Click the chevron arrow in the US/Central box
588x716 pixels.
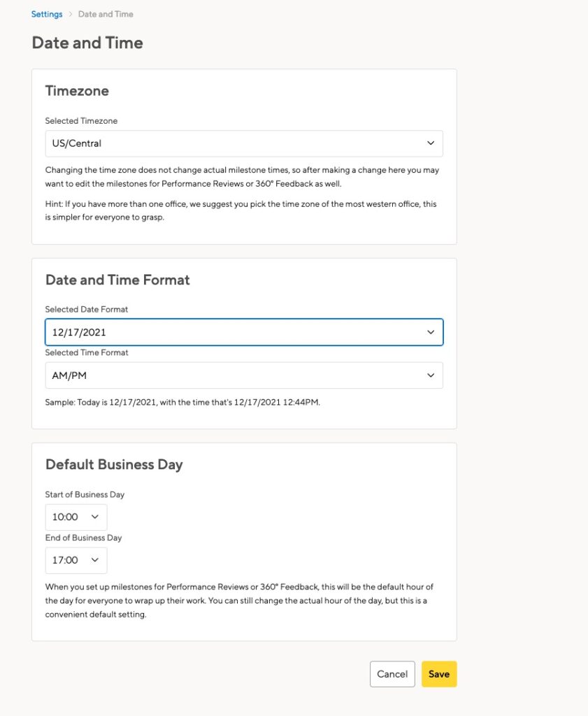[431, 143]
